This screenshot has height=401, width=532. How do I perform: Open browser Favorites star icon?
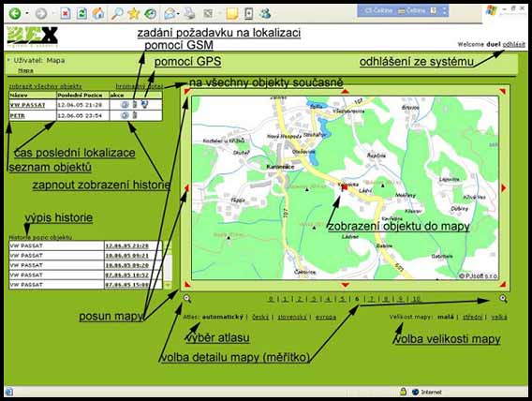[134, 13]
